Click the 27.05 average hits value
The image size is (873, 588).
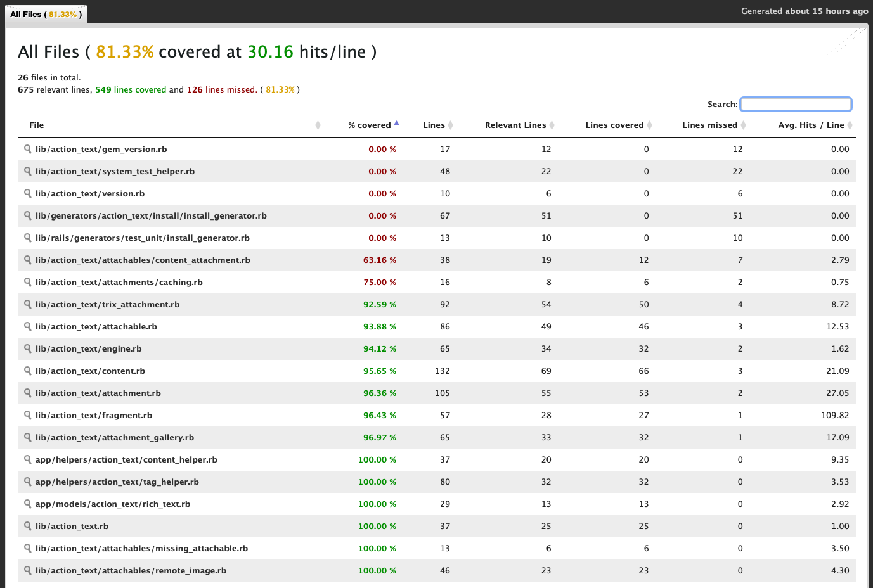coord(837,393)
